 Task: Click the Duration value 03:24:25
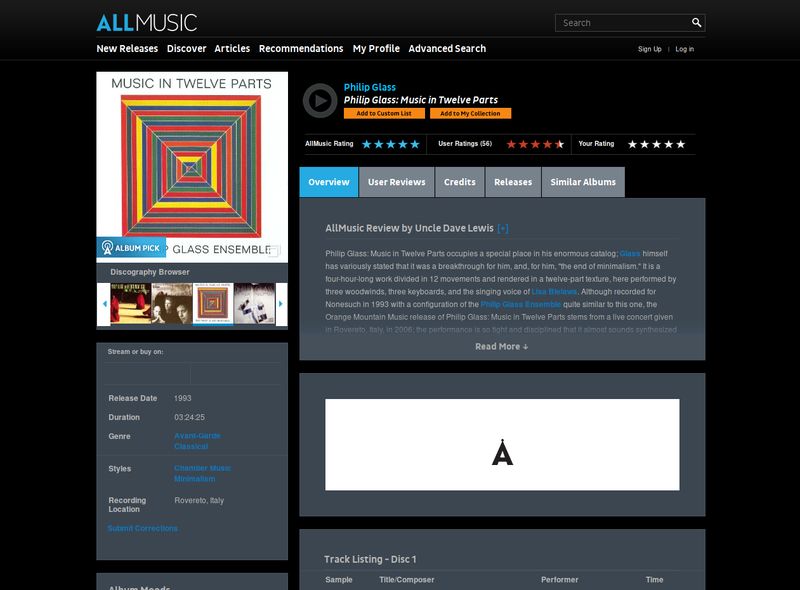pyautogui.click(x=189, y=417)
